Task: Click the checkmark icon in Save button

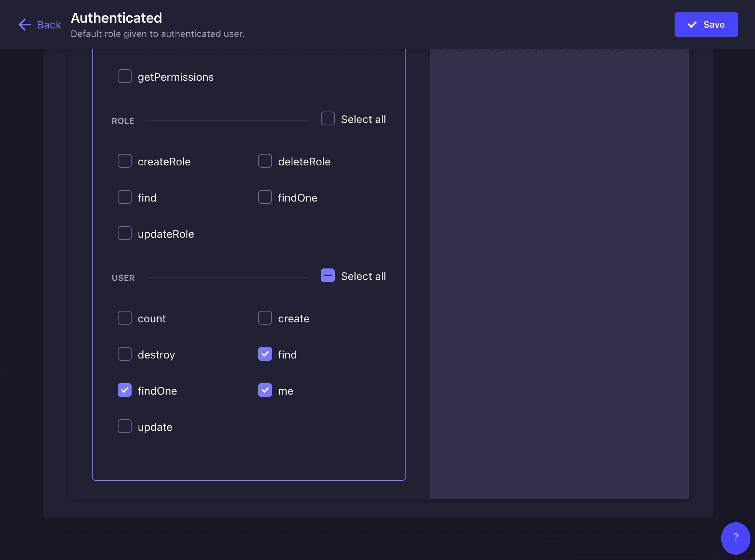Action: click(x=692, y=25)
